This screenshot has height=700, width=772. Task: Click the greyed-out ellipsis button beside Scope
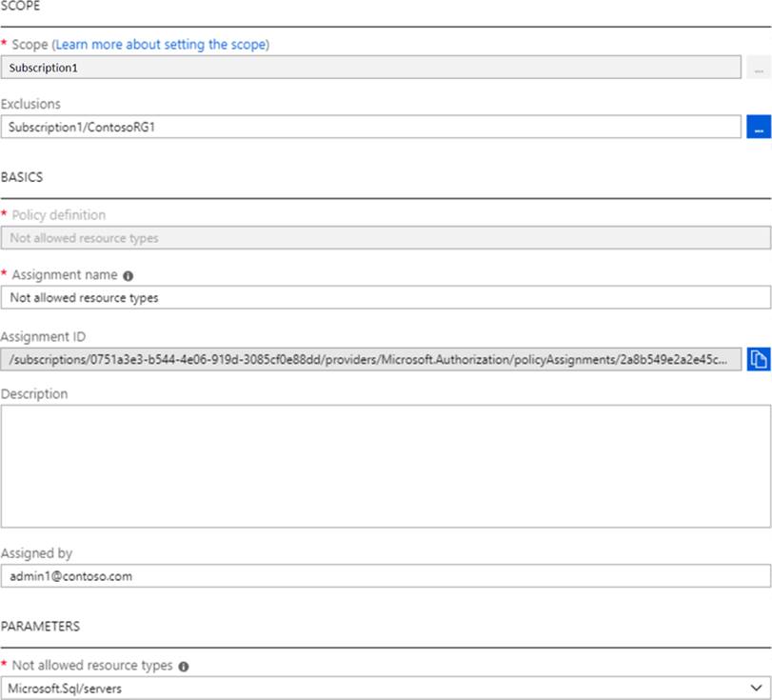point(759,69)
